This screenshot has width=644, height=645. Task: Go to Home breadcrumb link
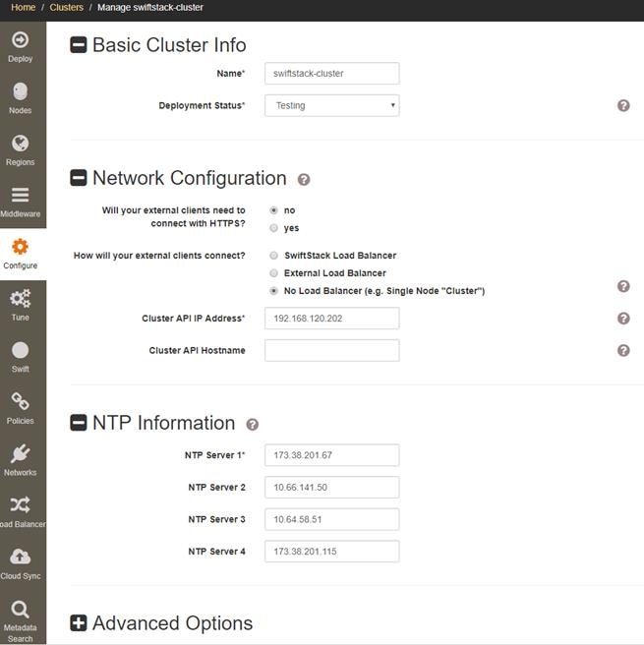pos(23,8)
